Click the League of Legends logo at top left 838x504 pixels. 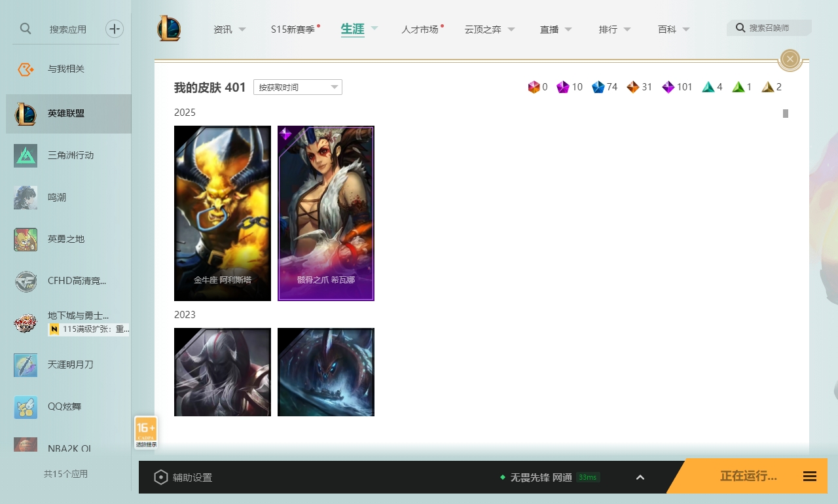tap(170, 27)
